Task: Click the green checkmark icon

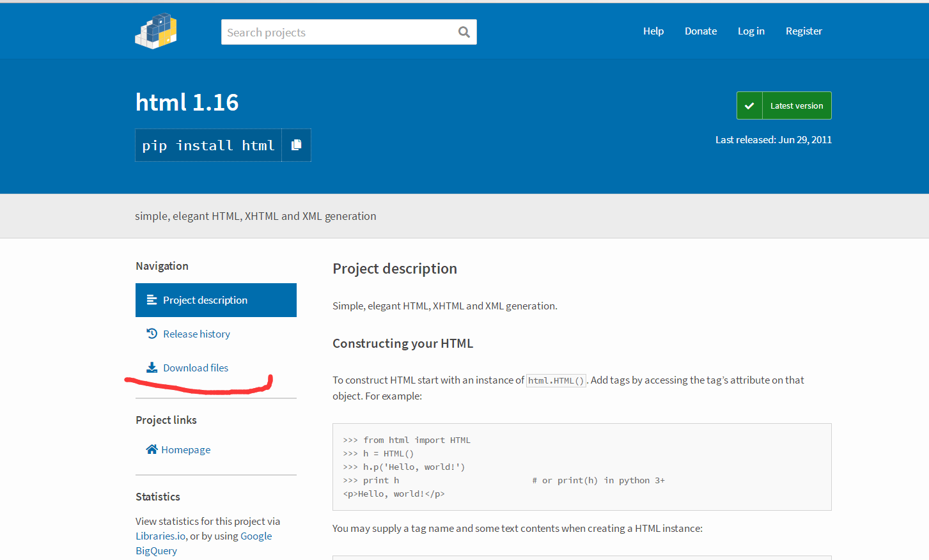Action: click(x=749, y=105)
